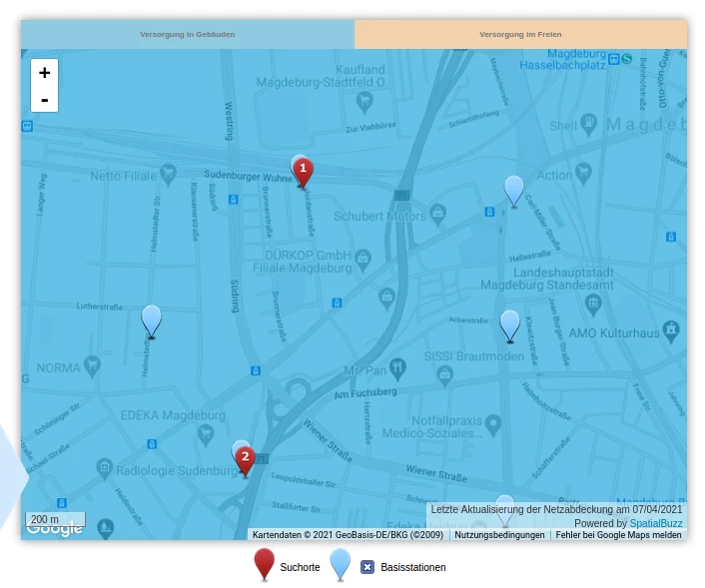Click tram stop icon on Westring
The image size is (705, 588).
(233, 199)
